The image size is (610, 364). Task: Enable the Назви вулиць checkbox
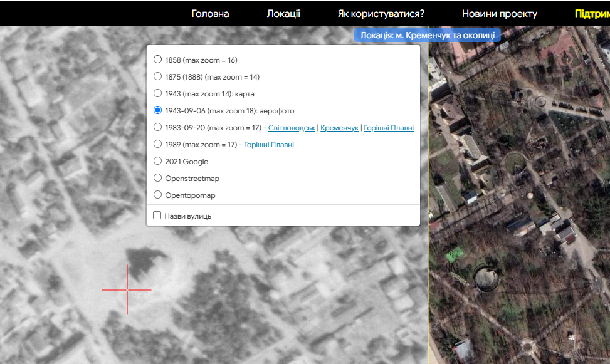point(158,216)
